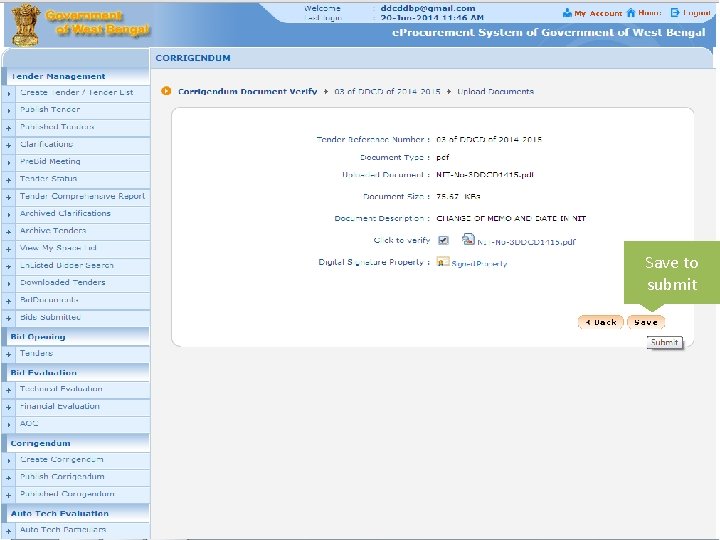The image size is (720, 540).
Task: Click the PDF icon beside NIT-No-3DDCD1415.pdf
Action: click(x=468, y=239)
